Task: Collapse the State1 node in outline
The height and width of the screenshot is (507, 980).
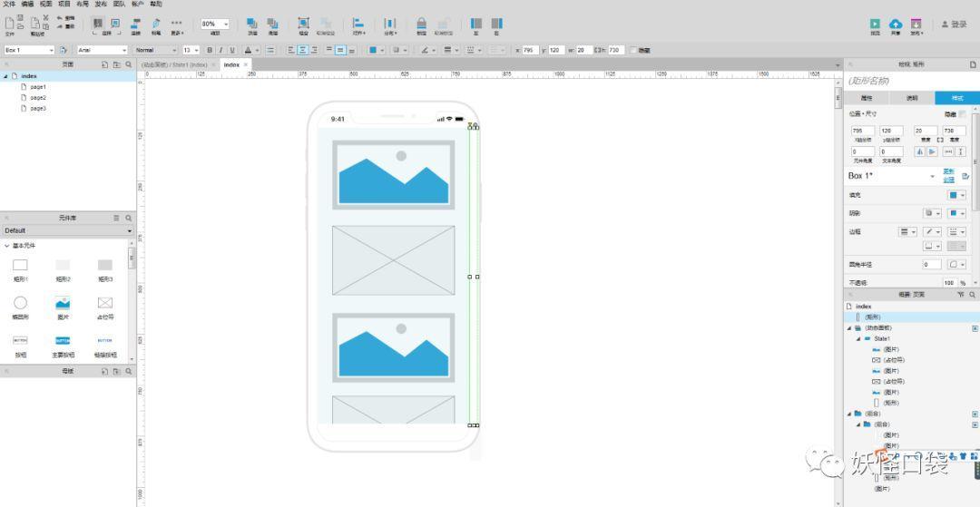Action: [858, 338]
